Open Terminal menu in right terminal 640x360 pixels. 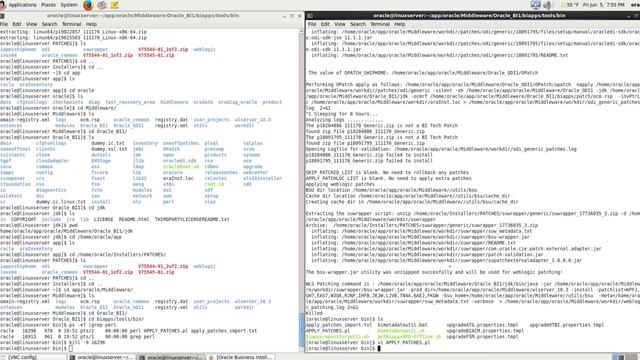(380, 24)
